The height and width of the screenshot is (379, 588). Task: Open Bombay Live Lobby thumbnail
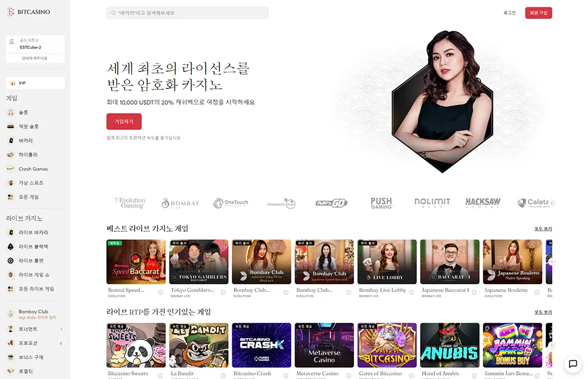387,261
